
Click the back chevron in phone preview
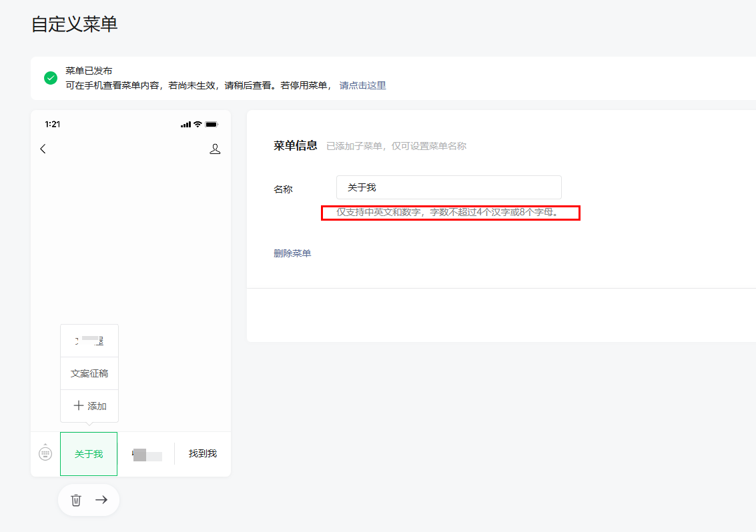click(43, 149)
